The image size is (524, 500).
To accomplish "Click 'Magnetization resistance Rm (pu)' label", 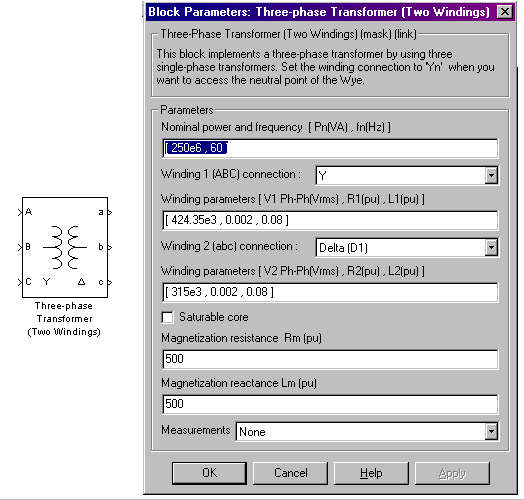I will click(x=241, y=338).
